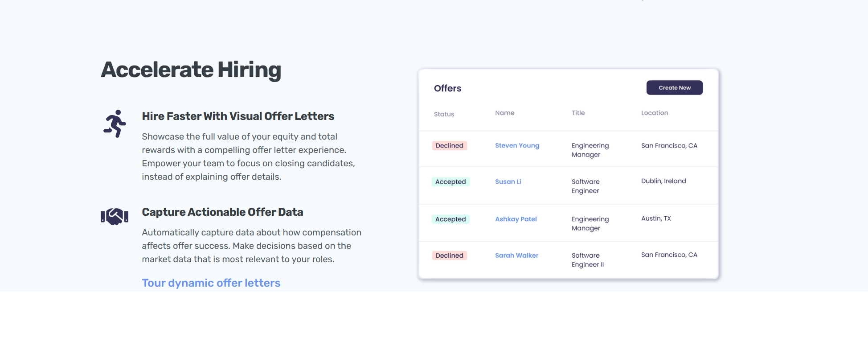
Task: Click Sarah Walker's Declined status badge
Action: tap(449, 255)
